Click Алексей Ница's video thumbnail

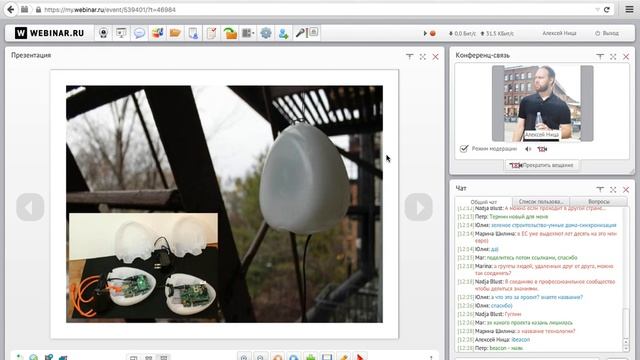point(542,103)
